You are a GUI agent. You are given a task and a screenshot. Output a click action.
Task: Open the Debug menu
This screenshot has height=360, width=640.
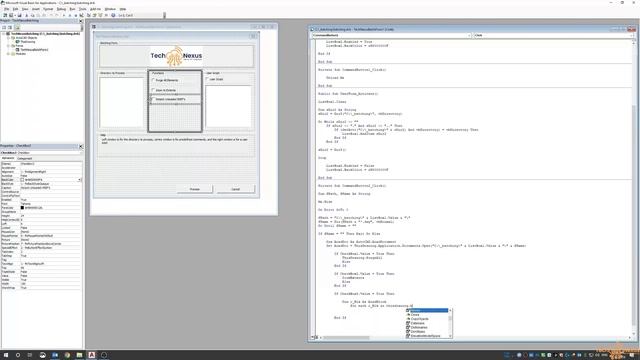61,9
